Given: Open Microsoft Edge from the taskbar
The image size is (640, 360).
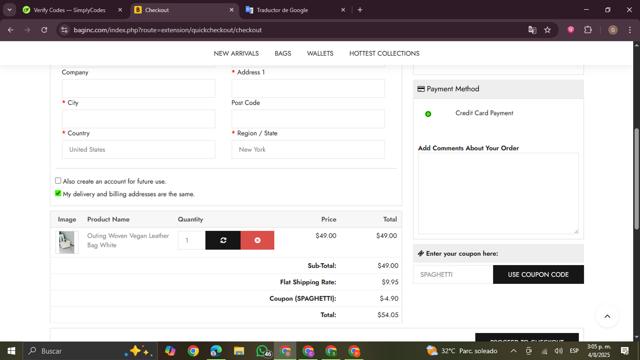Looking at the screenshot, I should 216,351.
